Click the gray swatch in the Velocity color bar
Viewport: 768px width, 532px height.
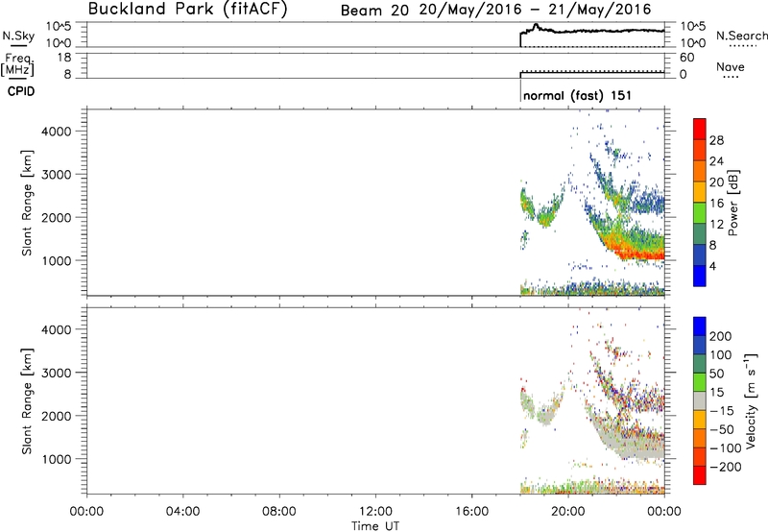point(700,400)
